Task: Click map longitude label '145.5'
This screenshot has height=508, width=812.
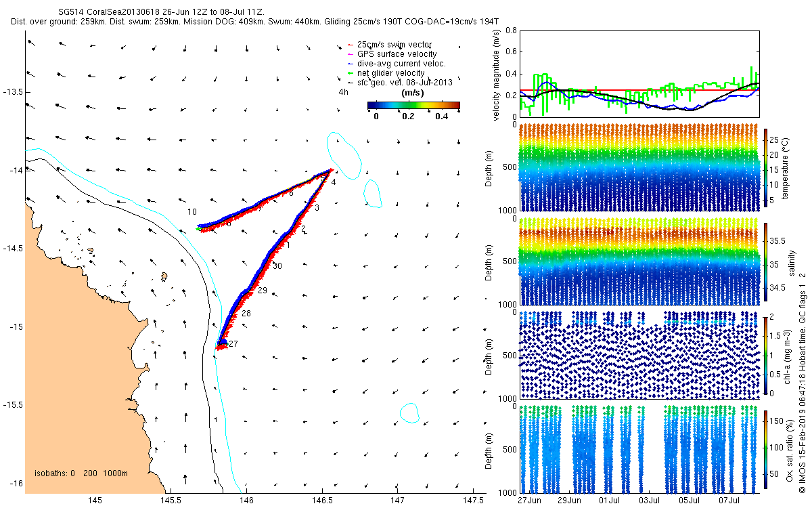Action: tap(170, 501)
